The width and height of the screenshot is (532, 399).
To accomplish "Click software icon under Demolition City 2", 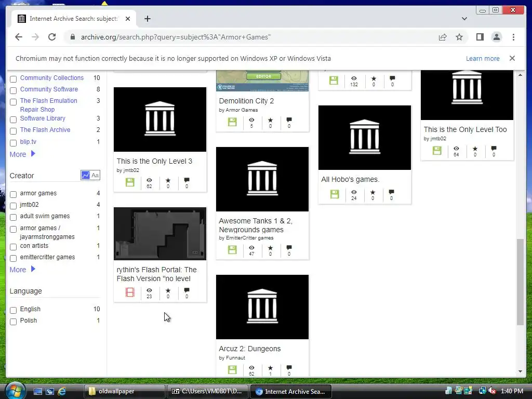I will (232, 122).
